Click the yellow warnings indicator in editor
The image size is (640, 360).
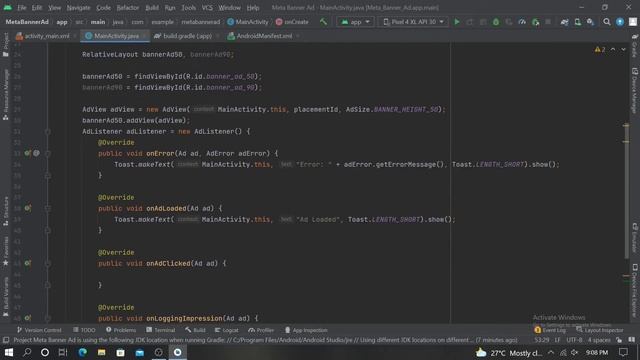point(600,49)
